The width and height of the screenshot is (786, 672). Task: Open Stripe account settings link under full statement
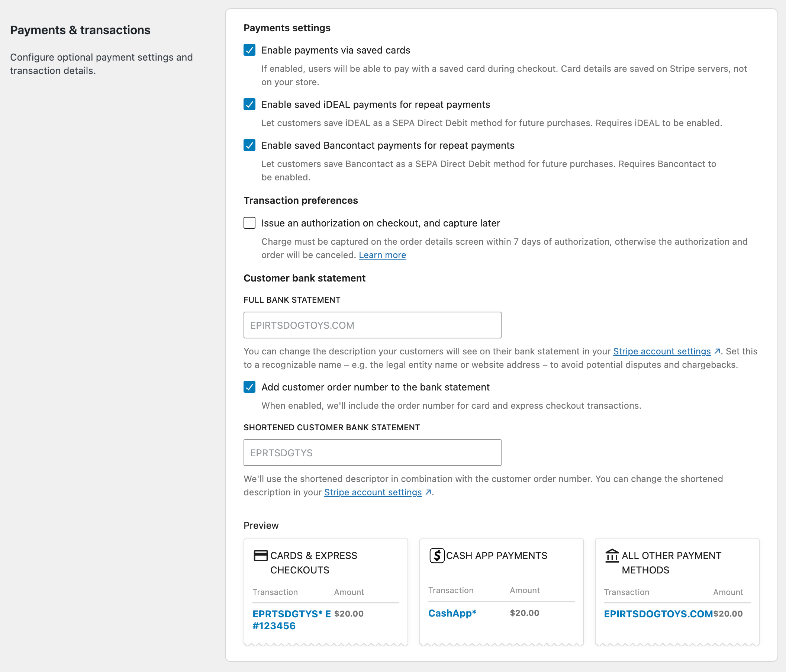tap(661, 351)
